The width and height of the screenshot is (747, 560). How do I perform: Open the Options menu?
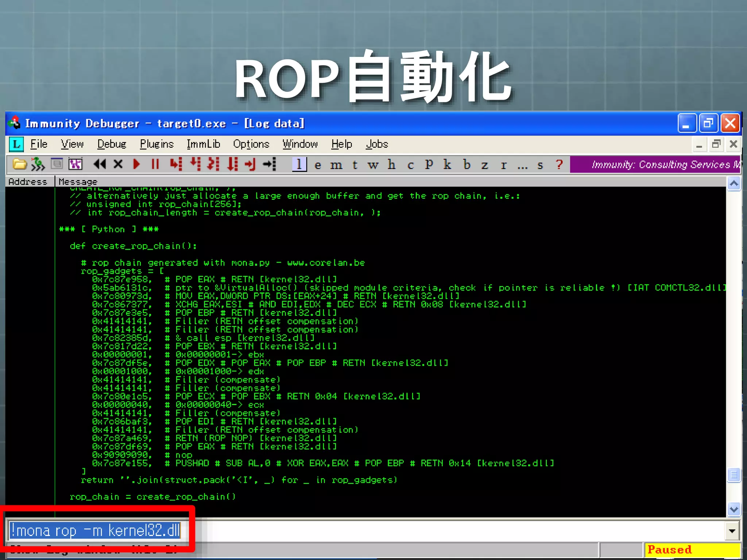point(251,144)
